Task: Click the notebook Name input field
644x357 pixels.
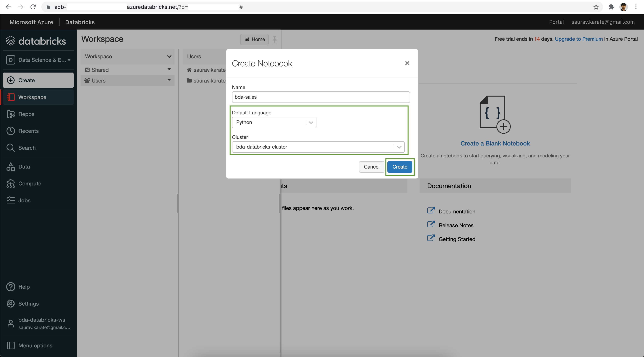Action: (321, 97)
